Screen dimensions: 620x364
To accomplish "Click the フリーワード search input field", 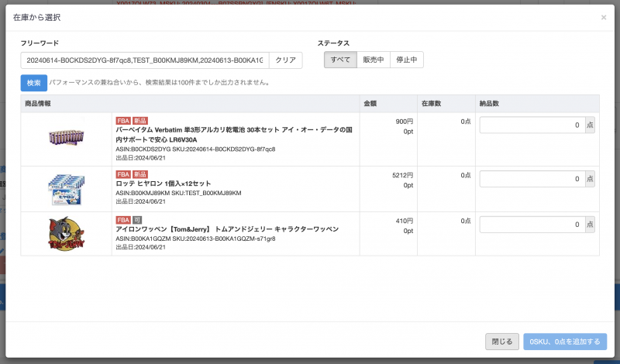I will pyautogui.click(x=145, y=60).
